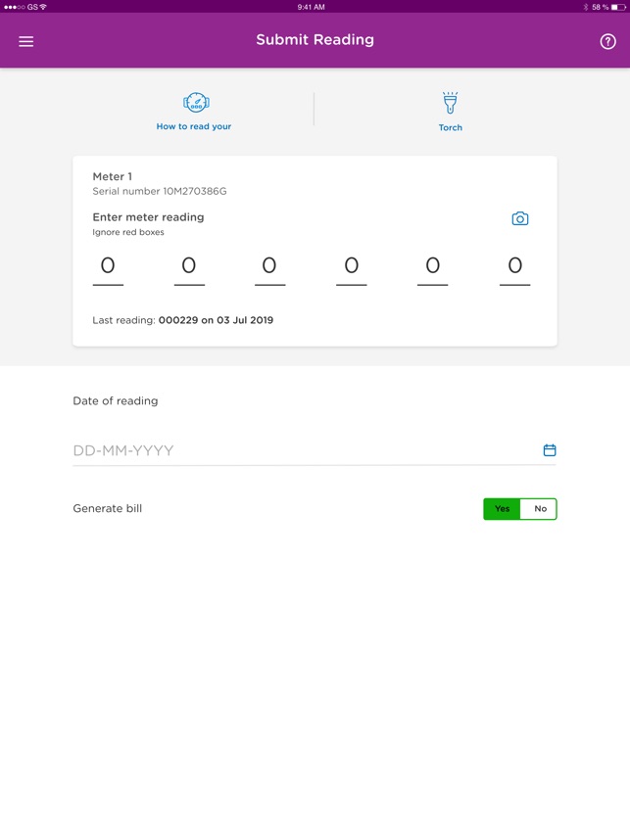Open the hamburger menu
630x840 pixels.
click(26, 41)
